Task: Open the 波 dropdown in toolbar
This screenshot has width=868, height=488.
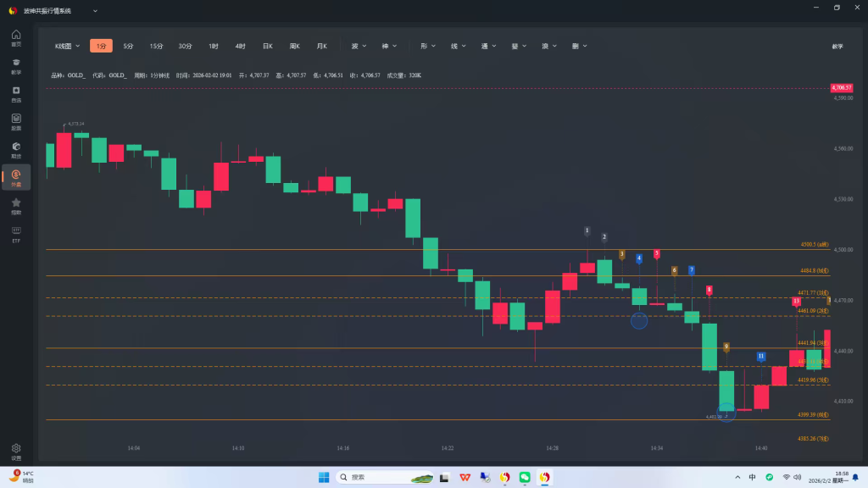Action: [x=359, y=46]
